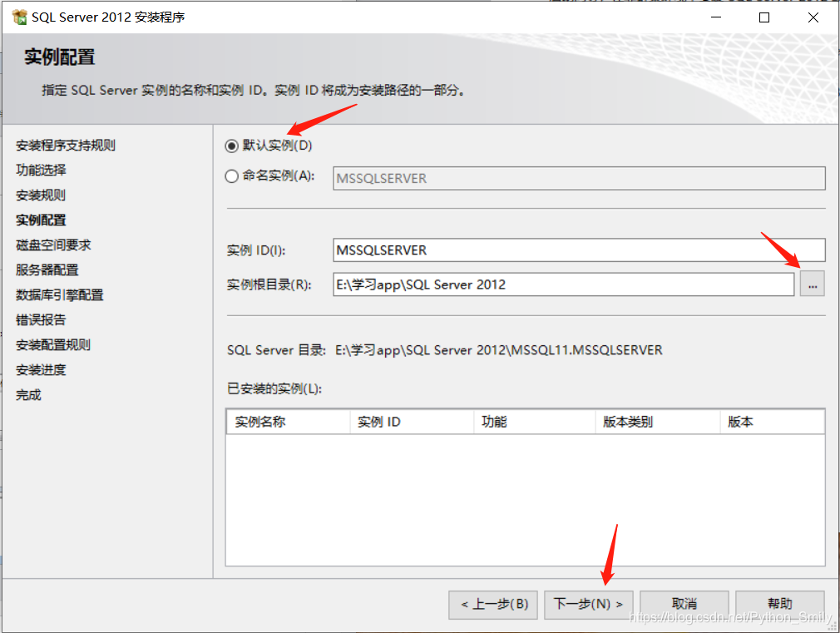This screenshot has height=633, width=840.
Task: Click the 已安装的实例(L) label
Action: click(x=274, y=388)
